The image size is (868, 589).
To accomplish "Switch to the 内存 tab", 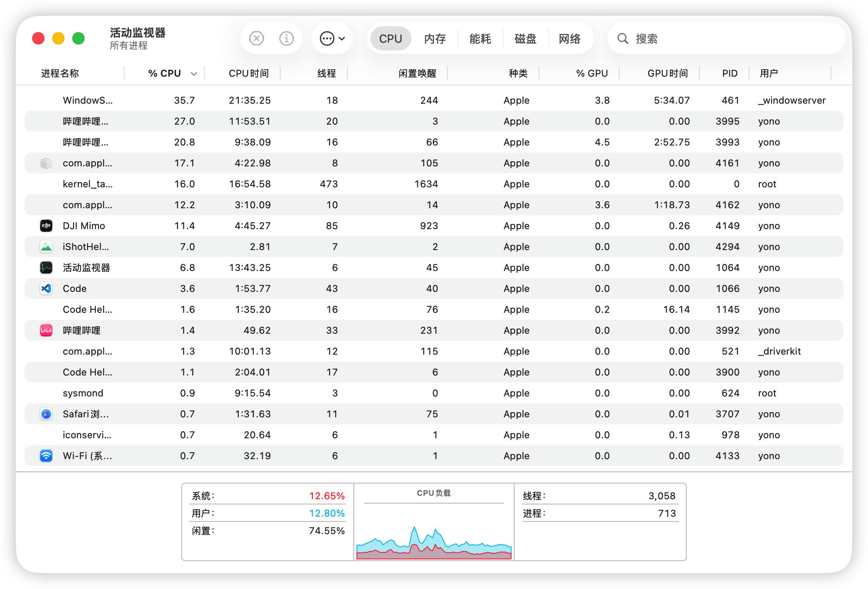I will point(434,39).
